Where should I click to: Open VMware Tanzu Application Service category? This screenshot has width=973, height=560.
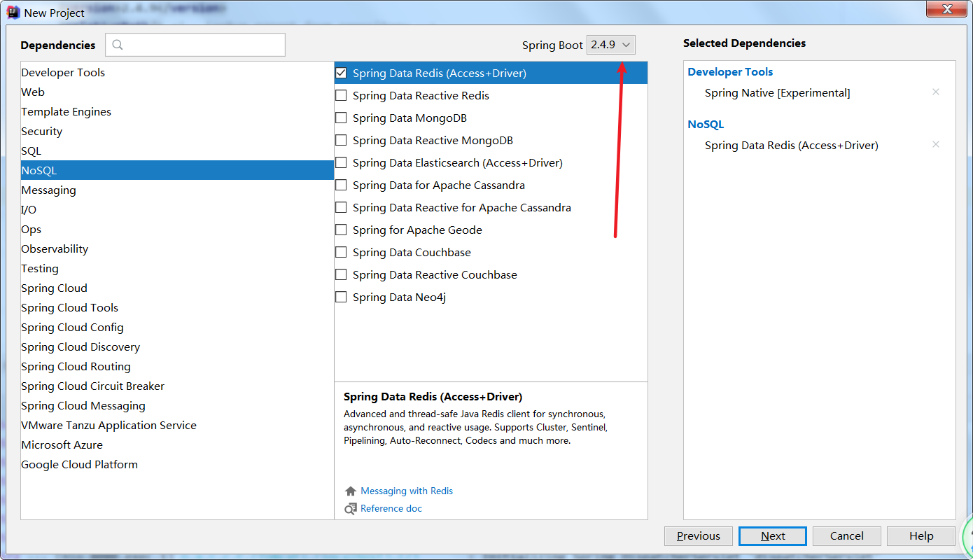click(177, 426)
